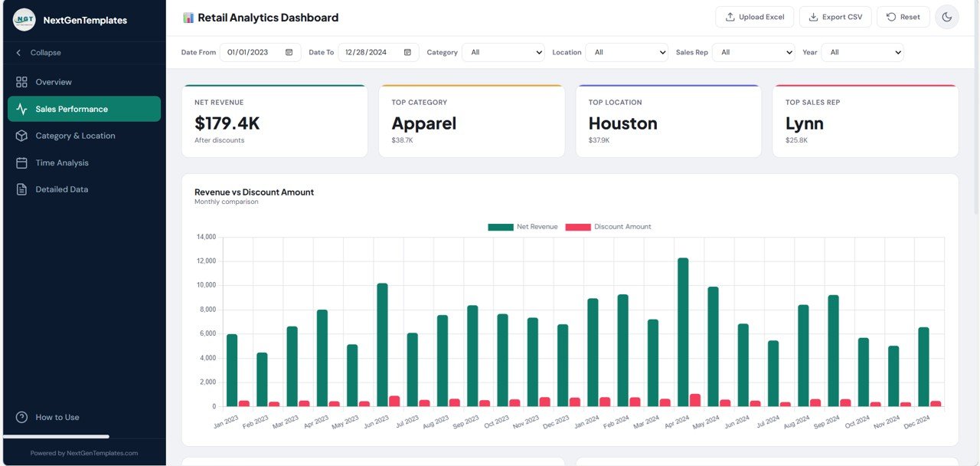Open the Date To calendar picker icon
980x466 pixels.
coord(407,52)
